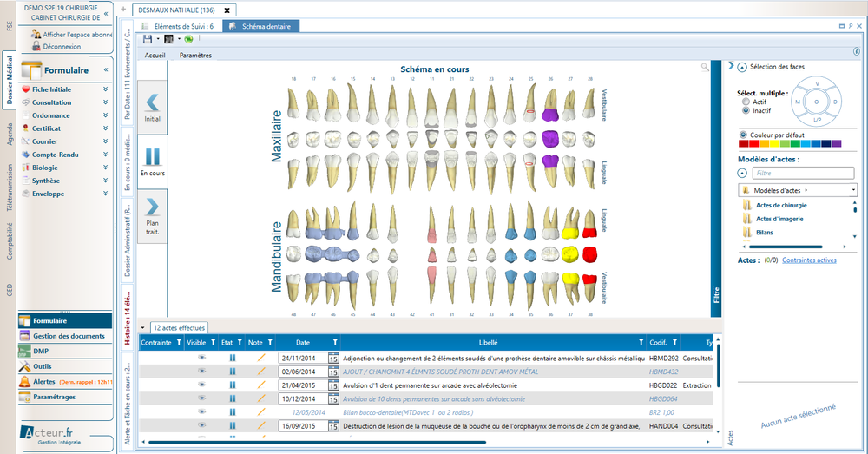
Task: Click the X-ray image toolbar icon
Action: point(169,39)
